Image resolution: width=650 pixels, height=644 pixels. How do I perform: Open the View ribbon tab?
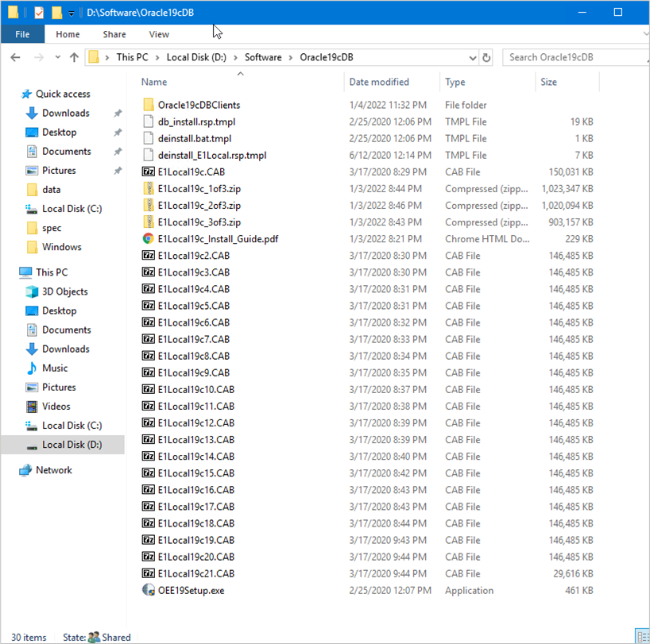click(x=159, y=34)
